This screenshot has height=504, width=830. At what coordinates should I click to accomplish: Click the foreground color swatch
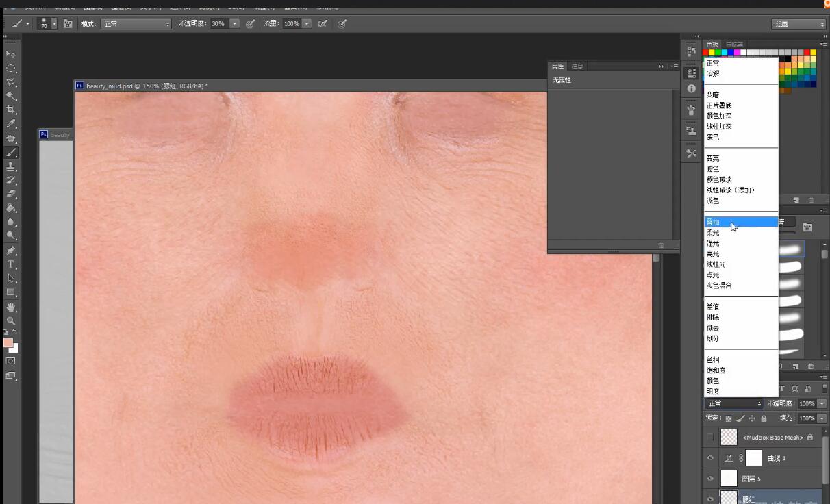8,342
